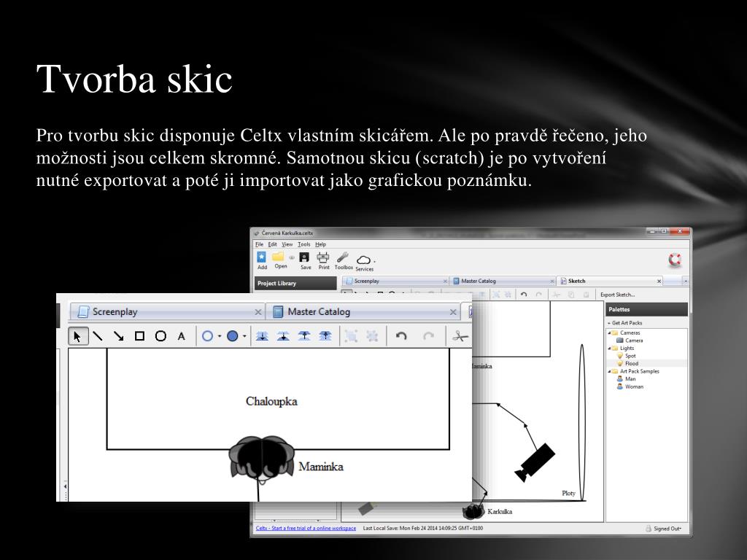Click the Print toolbar icon
This screenshot has width=747, height=560.
pos(323,260)
